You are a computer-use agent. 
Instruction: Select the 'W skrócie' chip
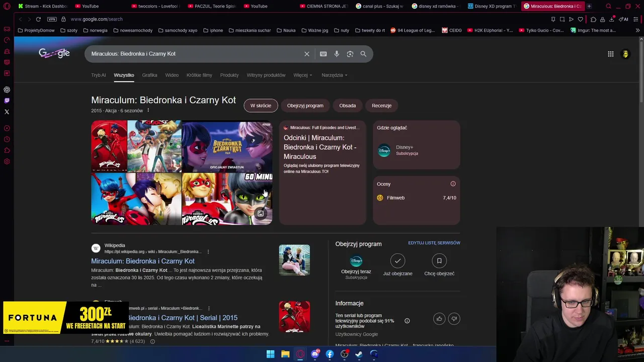click(x=261, y=106)
